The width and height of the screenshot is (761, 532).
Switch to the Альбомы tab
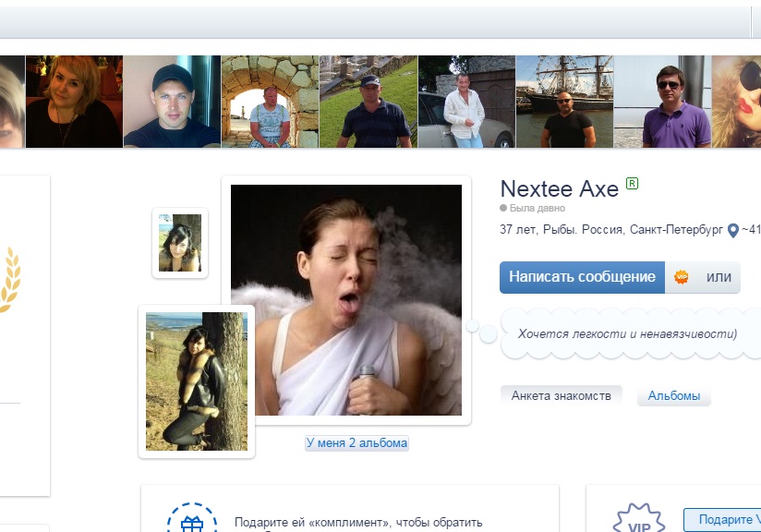pos(673,395)
